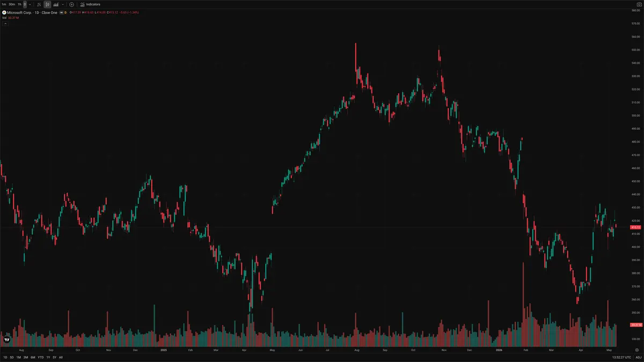Show All available data range
Screen dimensions: 644x362
[61, 357]
